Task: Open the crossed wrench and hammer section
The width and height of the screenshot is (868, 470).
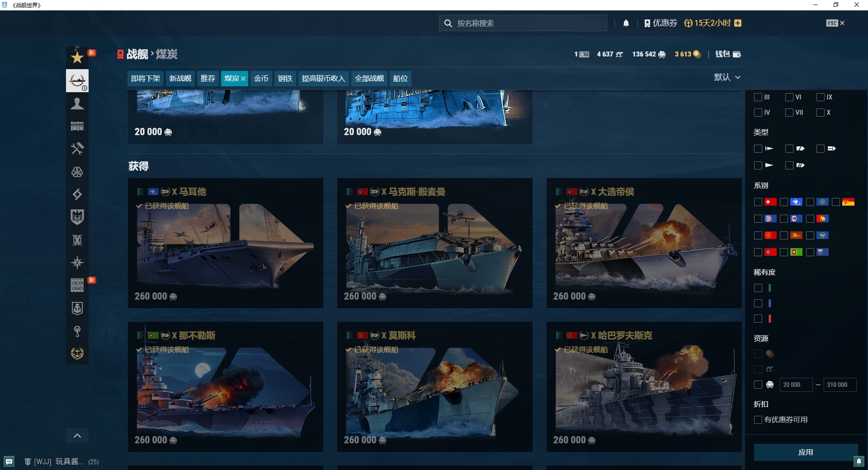Action: (77, 149)
